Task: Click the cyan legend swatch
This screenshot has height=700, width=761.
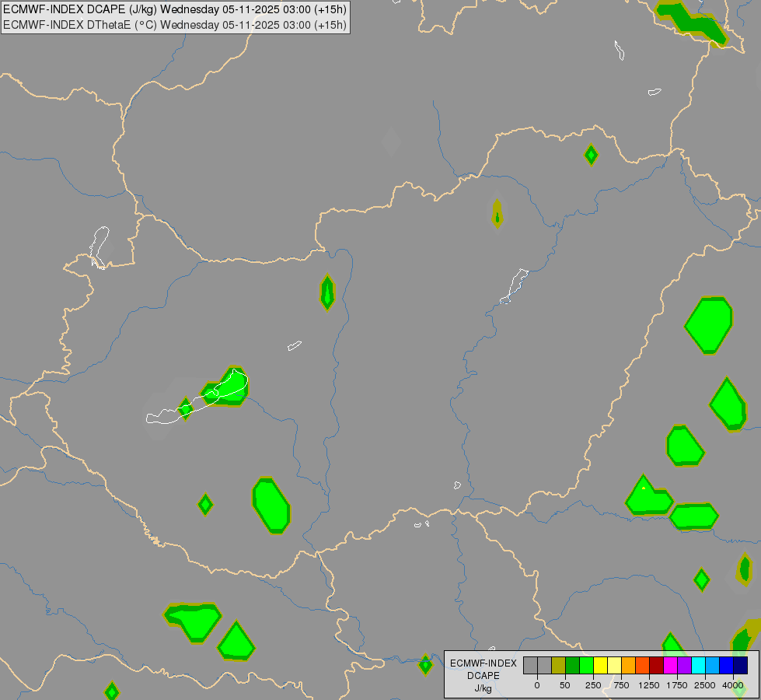Action: 699,665
